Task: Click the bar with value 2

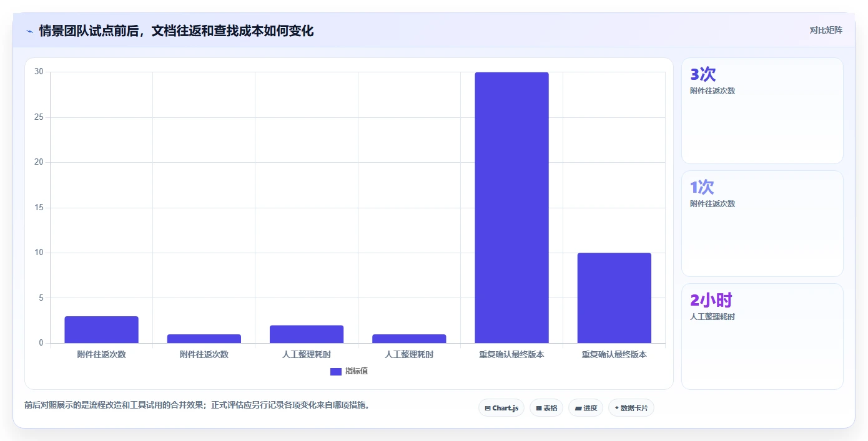Action: [x=306, y=334]
